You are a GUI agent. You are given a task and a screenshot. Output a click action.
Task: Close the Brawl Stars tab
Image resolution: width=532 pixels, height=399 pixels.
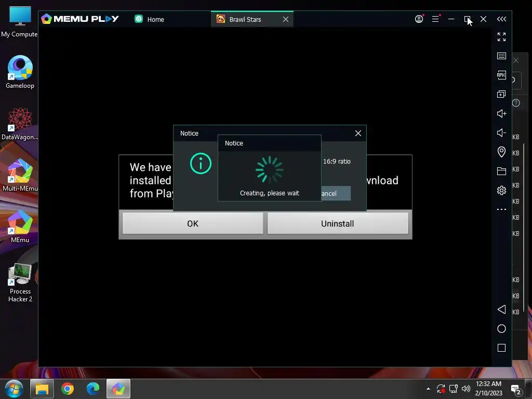coord(286,19)
